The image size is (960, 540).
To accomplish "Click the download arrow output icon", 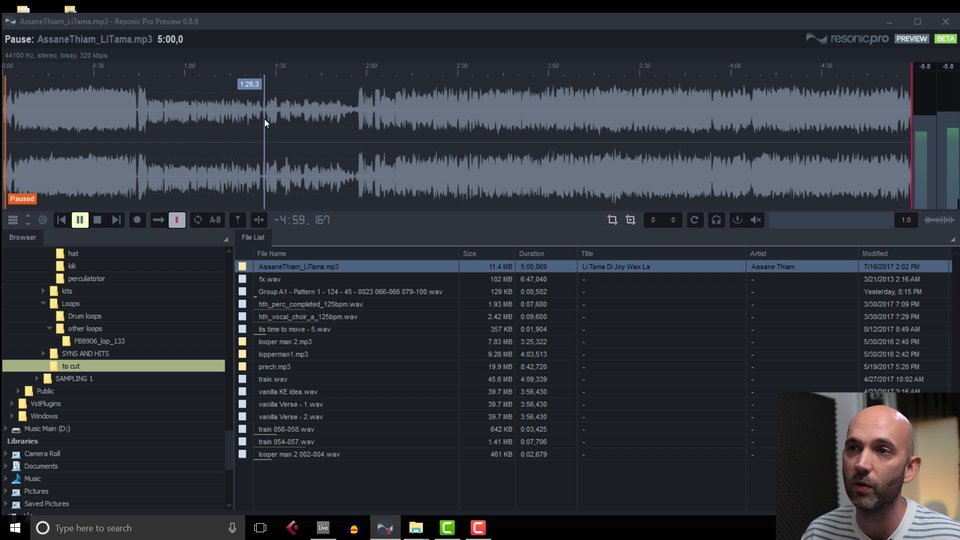I will point(737,220).
